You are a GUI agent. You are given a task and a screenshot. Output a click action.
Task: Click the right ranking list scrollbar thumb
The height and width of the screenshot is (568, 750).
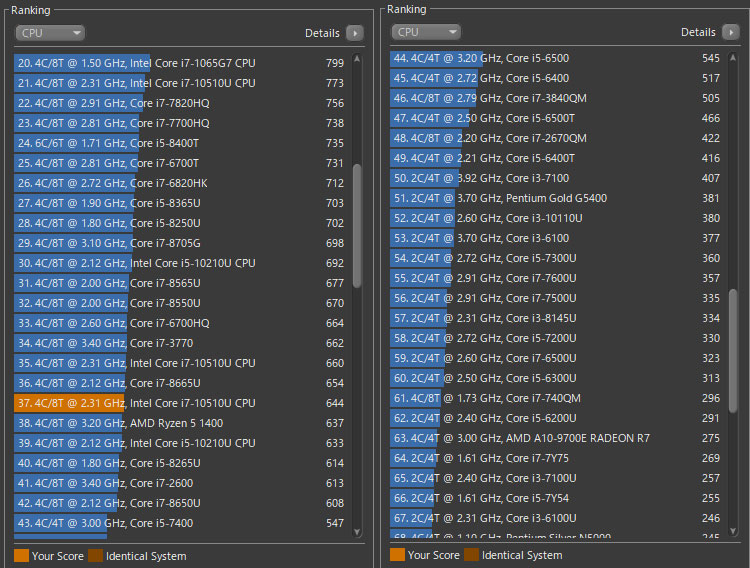733,351
